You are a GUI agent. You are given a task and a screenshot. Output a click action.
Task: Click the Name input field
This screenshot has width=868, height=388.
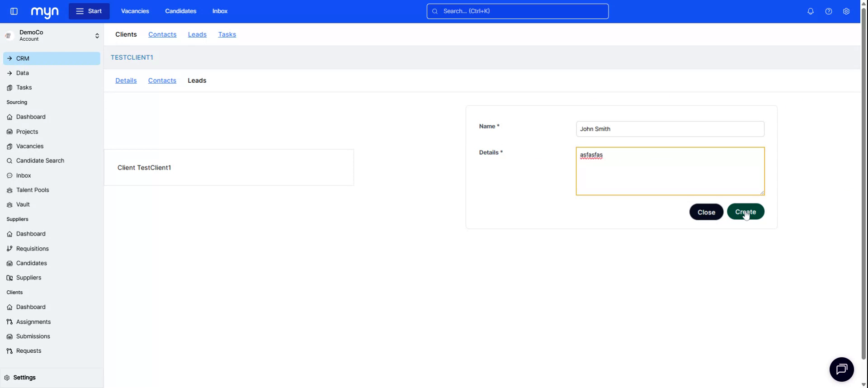point(670,129)
